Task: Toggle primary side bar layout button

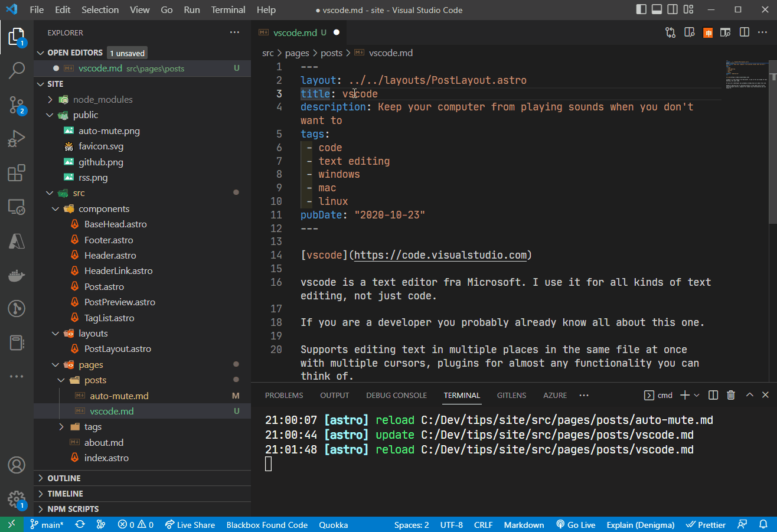Action: (x=641, y=10)
